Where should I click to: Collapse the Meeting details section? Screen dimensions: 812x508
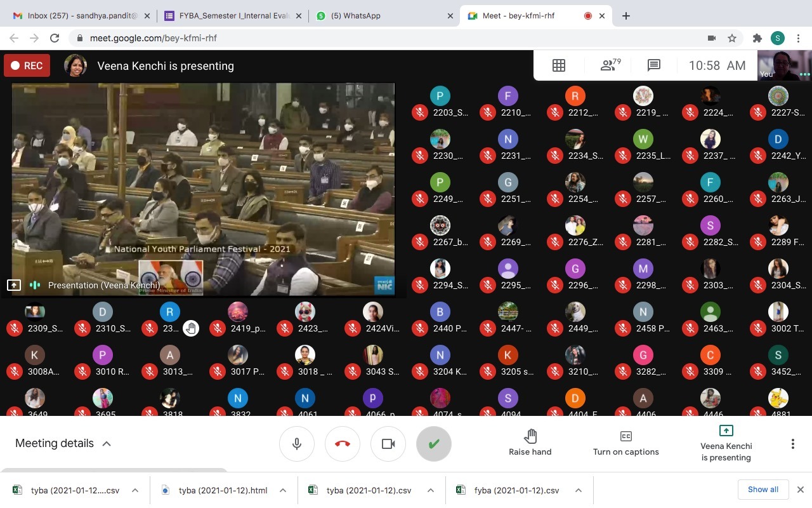pos(107,443)
